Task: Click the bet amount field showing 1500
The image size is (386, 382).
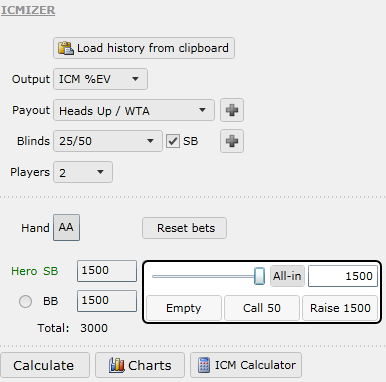Action: pos(343,276)
